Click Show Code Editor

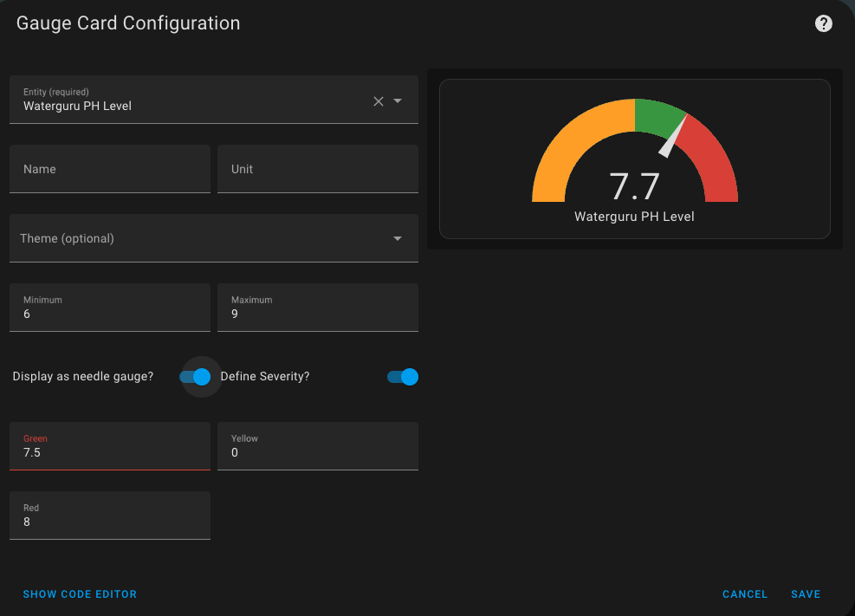[x=80, y=594]
